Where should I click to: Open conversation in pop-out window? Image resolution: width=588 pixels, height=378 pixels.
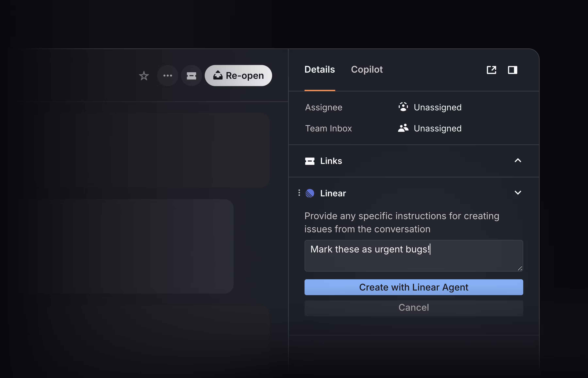[x=492, y=70]
